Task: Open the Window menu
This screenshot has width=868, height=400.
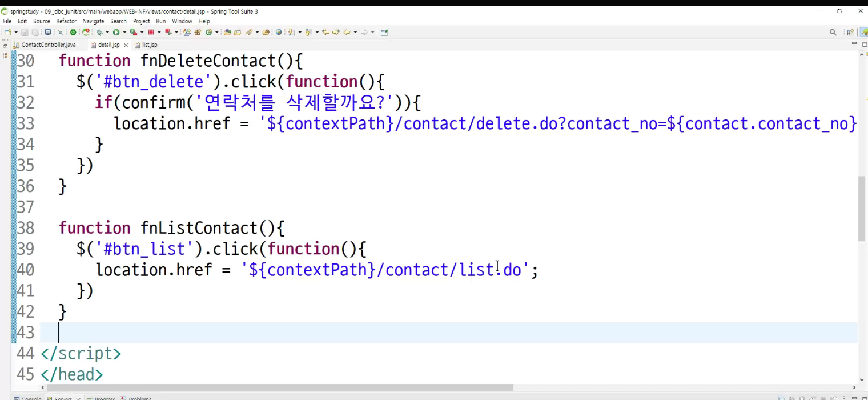Action: click(182, 21)
